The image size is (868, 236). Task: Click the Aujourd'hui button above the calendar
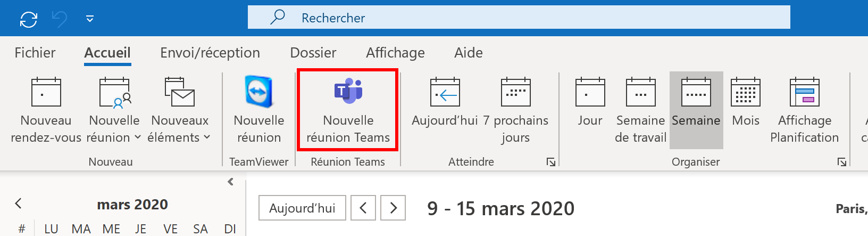click(x=302, y=208)
